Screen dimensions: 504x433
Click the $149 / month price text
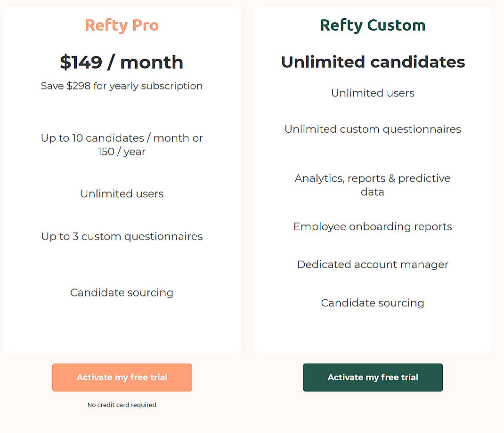coord(122,62)
